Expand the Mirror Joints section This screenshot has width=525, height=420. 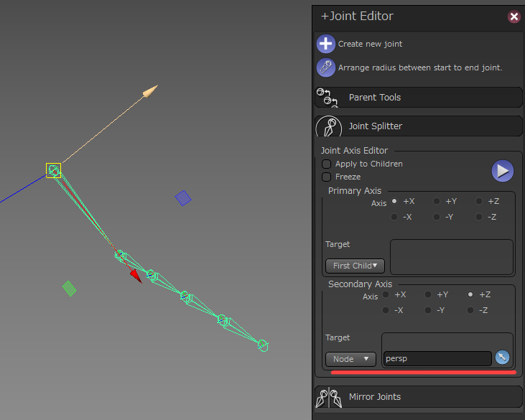click(418, 397)
